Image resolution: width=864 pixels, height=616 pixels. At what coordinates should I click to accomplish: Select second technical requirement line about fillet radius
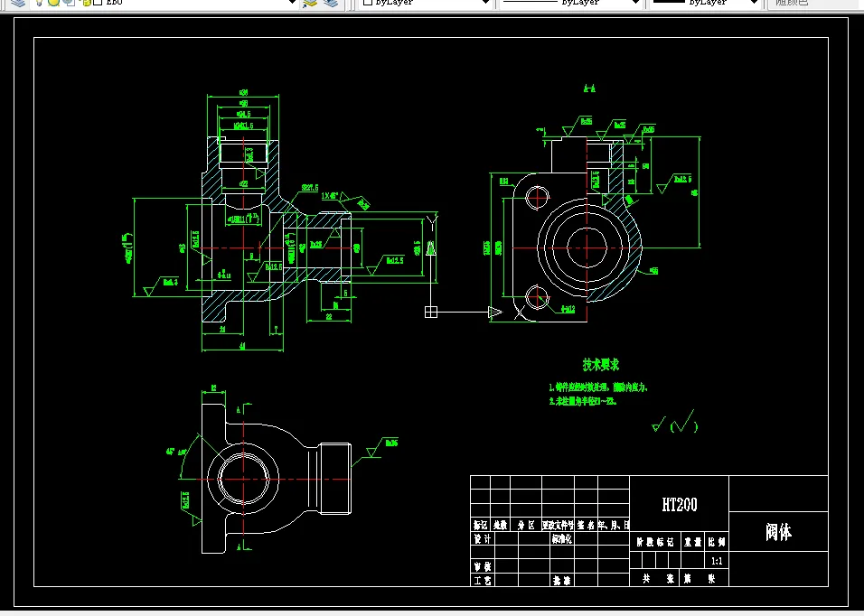[x=583, y=402]
